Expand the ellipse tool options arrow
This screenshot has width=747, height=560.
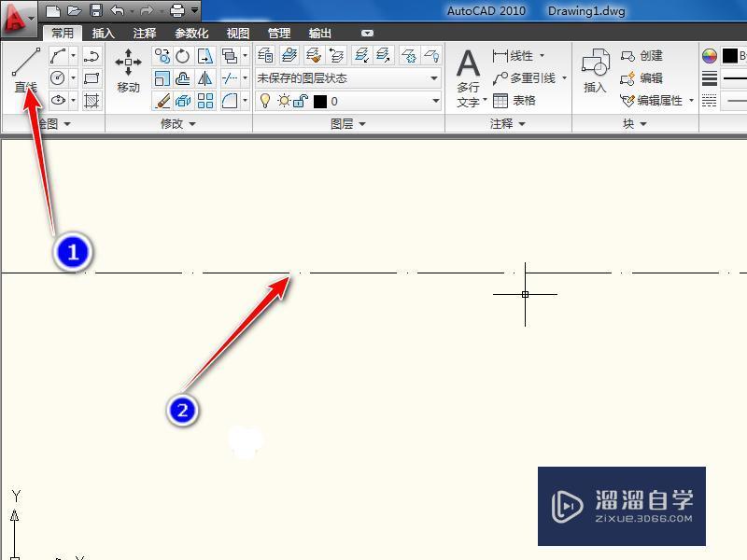pyautogui.click(x=73, y=101)
